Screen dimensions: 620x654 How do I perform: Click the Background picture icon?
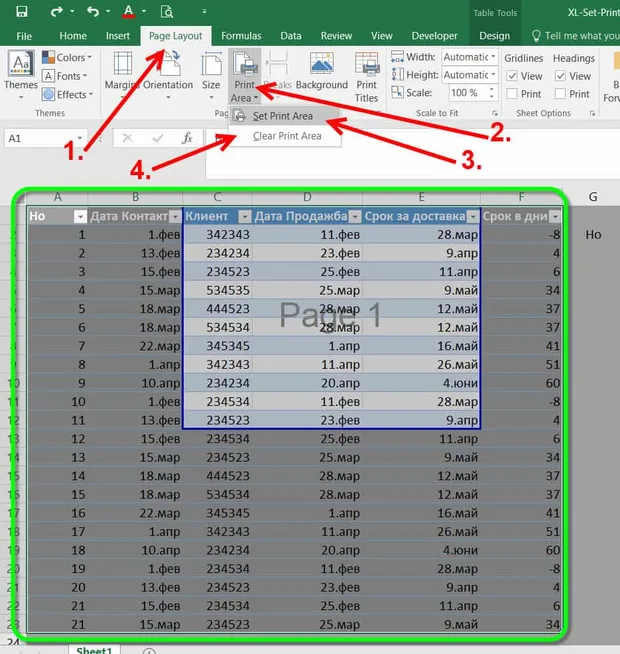click(322, 64)
